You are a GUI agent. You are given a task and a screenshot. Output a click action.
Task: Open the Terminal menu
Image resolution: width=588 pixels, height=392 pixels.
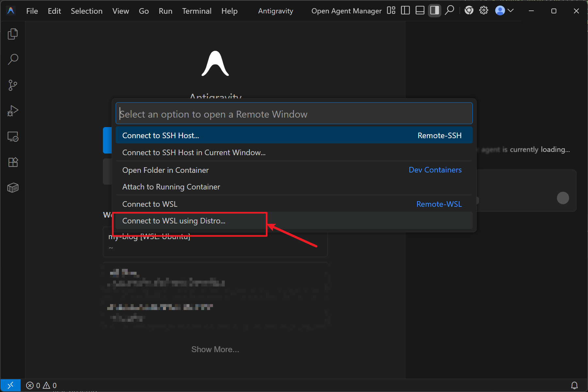(x=197, y=11)
